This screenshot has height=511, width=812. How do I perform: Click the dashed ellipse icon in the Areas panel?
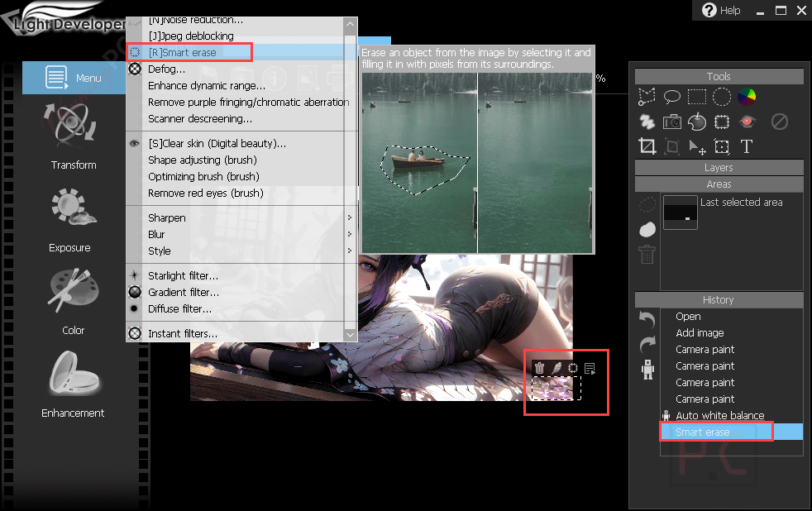(x=647, y=204)
